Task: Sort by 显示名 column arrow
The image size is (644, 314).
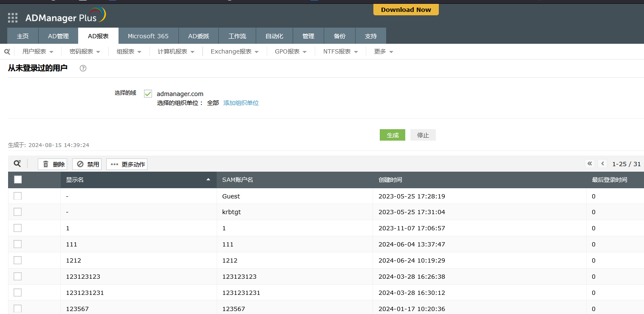Action: pyautogui.click(x=208, y=180)
